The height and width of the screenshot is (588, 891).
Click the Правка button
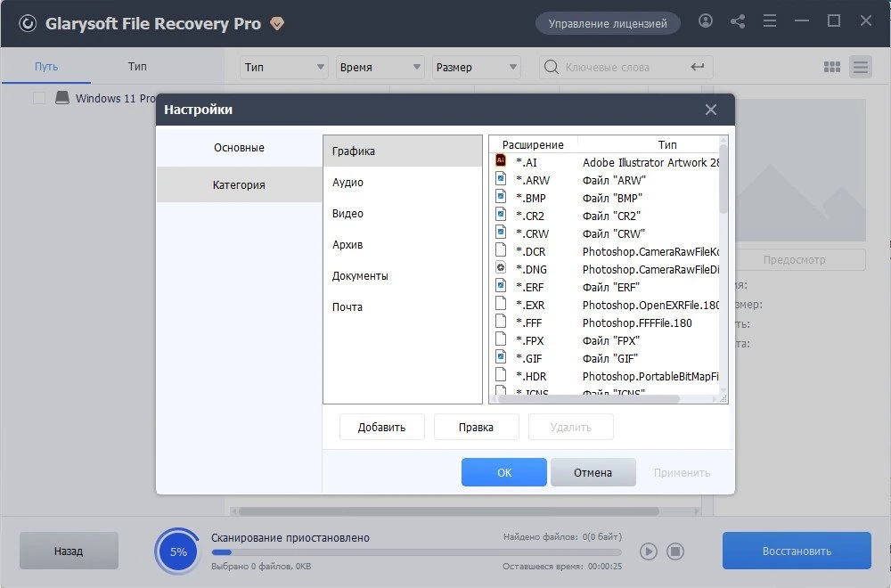tap(476, 428)
